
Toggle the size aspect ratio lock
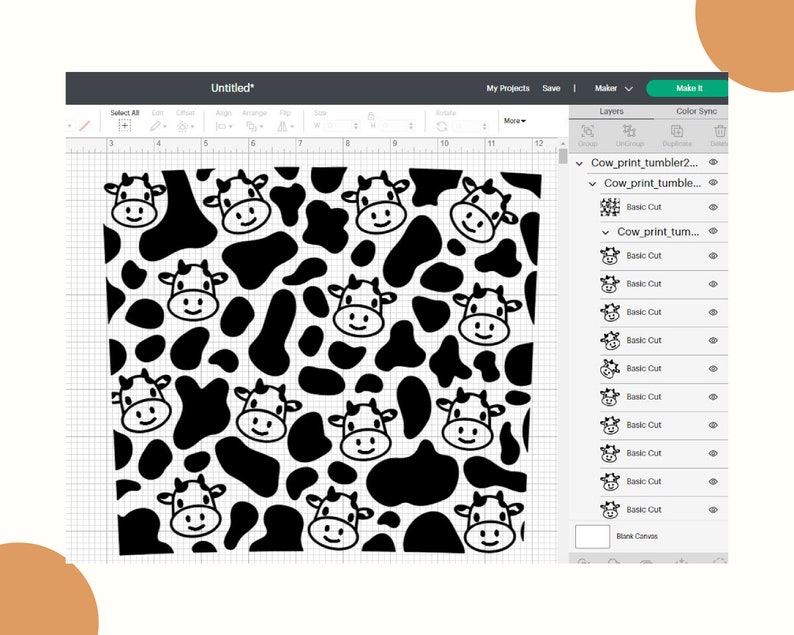click(371, 115)
